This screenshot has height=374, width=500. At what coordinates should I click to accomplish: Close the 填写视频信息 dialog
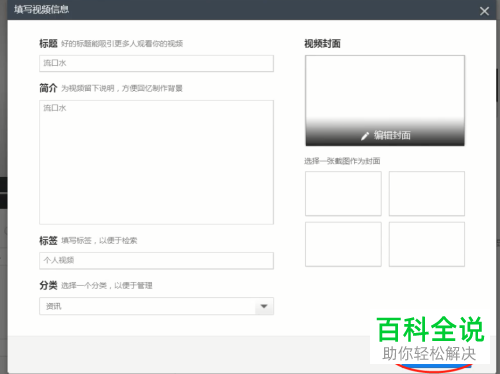tap(484, 11)
